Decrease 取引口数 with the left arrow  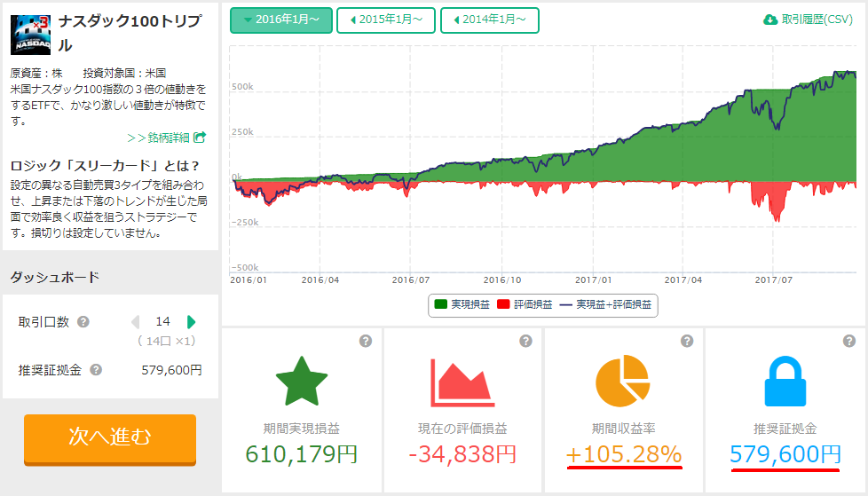[x=136, y=321]
